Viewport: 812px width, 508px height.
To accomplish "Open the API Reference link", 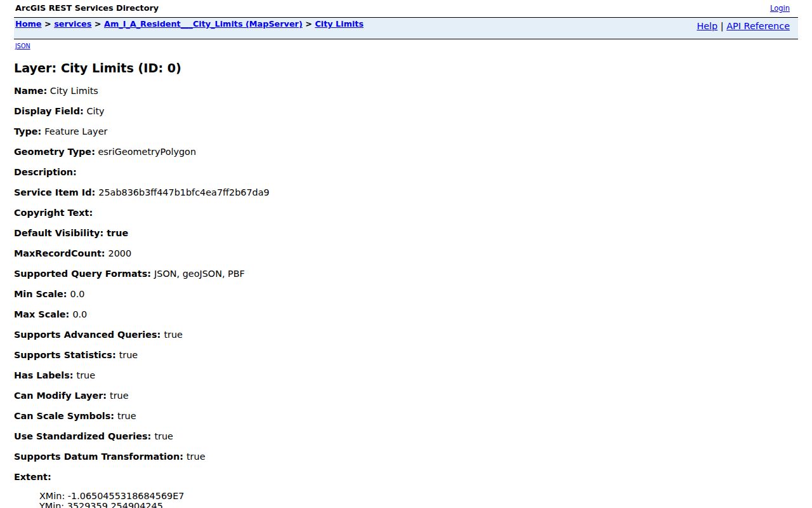I will pos(757,26).
